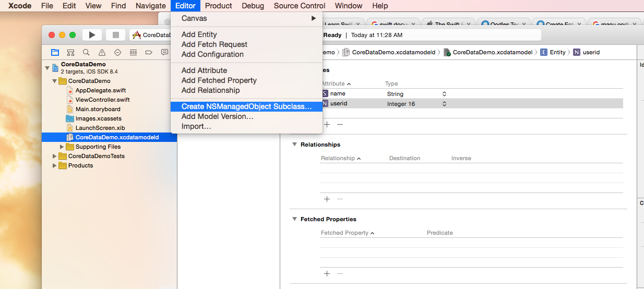Open the Xcode application menu
Viewport: 644px width, 289px height.
(20, 6)
